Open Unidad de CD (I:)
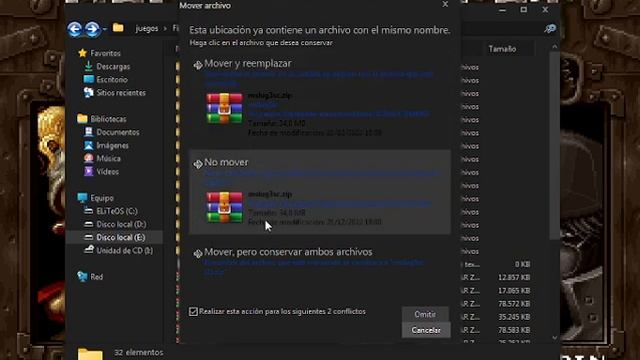The width and height of the screenshot is (640, 360). click(x=124, y=251)
